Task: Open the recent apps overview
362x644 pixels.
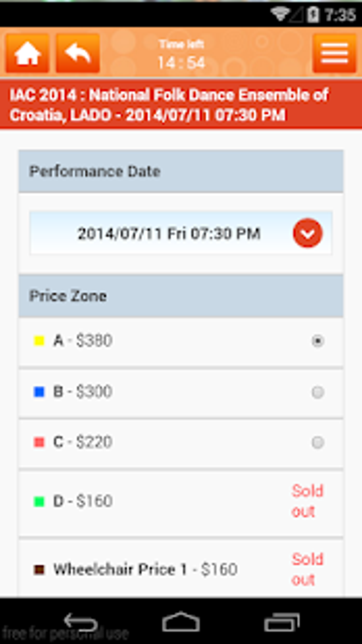Action: (282, 622)
